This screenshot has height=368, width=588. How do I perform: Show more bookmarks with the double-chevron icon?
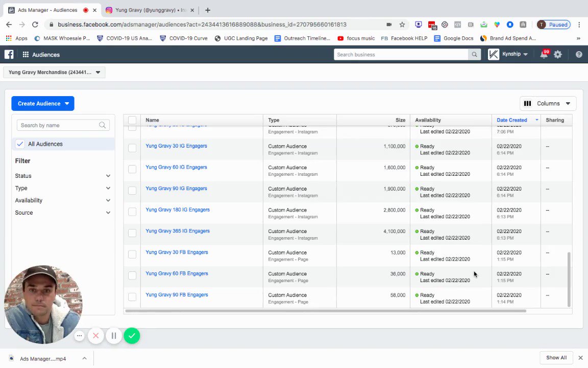tap(578, 38)
